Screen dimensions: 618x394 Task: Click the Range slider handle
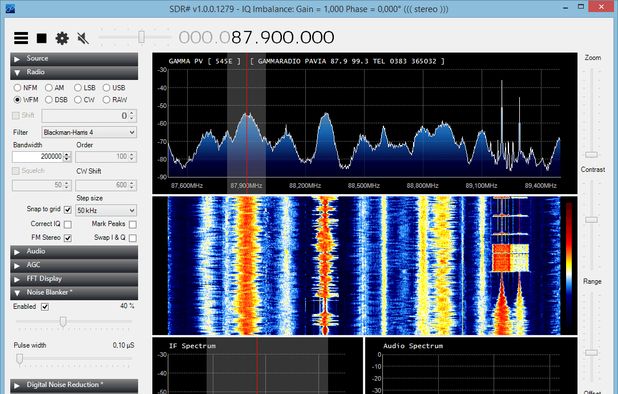click(x=591, y=353)
